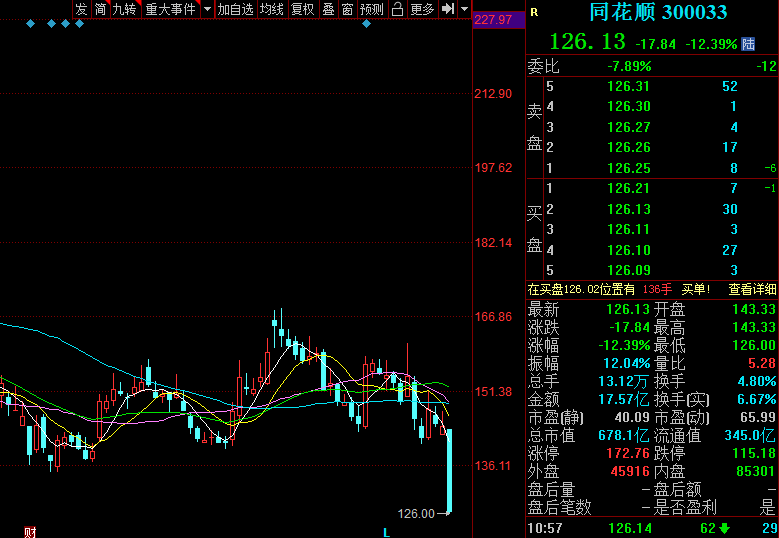Click the 126.00 low price label on chart
Image resolution: width=779 pixels, height=538 pixels.
pos(416,514)
